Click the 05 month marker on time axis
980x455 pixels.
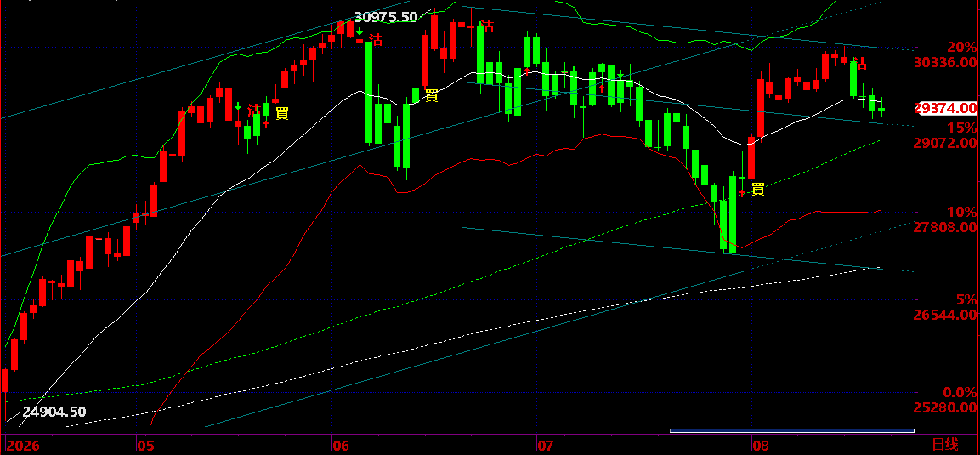point(144,446)
